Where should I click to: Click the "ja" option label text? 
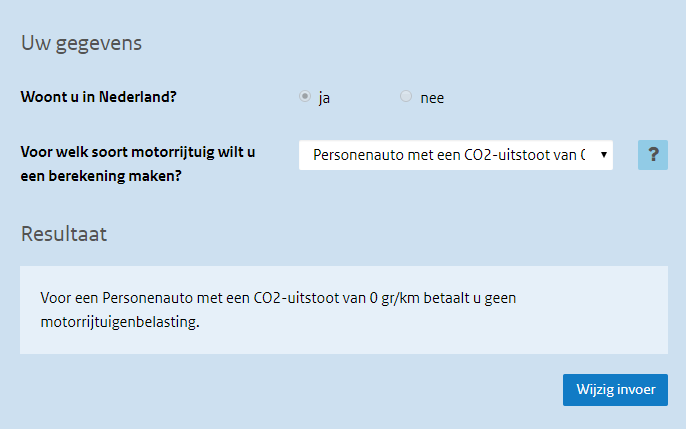[324, 98]
